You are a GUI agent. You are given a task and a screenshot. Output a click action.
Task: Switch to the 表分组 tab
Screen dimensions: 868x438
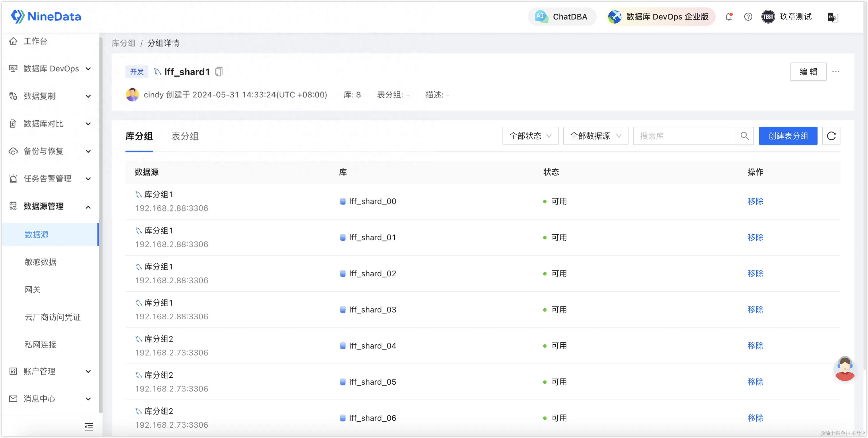185,136
